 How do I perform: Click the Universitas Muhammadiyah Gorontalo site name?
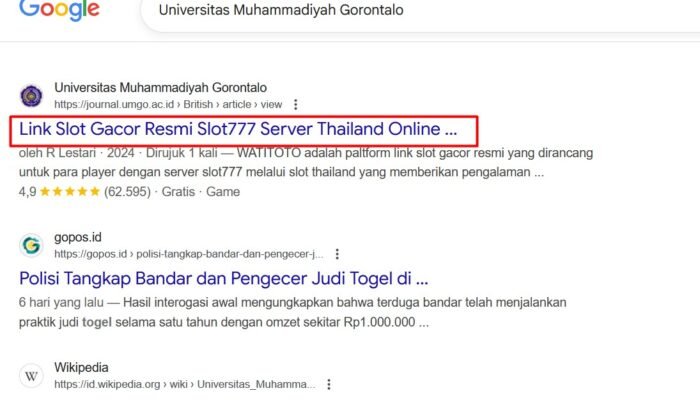(160, 88)
